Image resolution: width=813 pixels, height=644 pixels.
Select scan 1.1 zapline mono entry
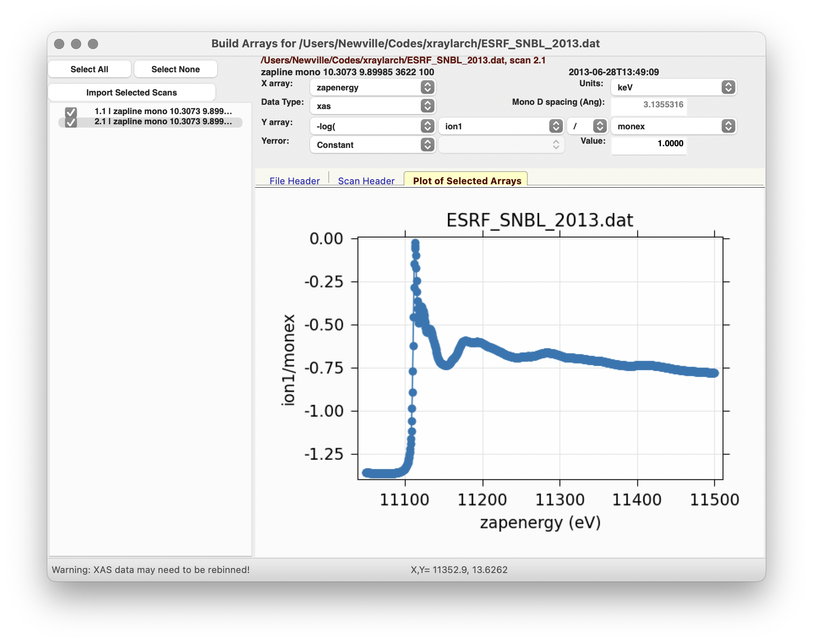click(x=163, y=111)
